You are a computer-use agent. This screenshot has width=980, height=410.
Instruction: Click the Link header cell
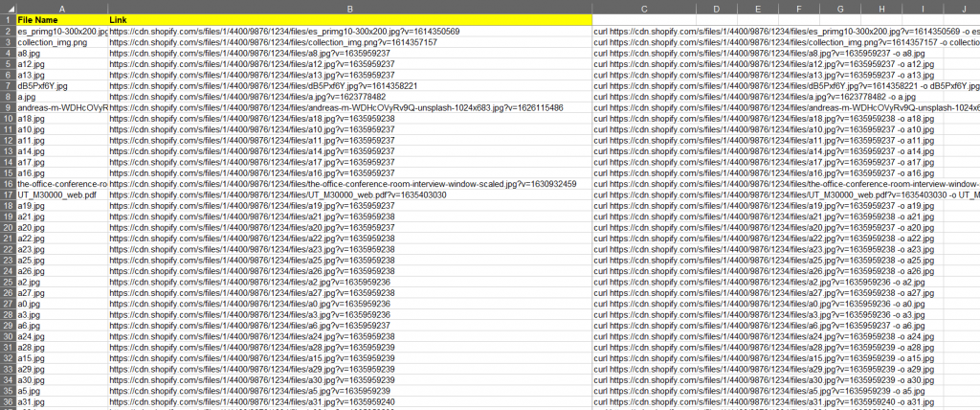coord(349,20)
